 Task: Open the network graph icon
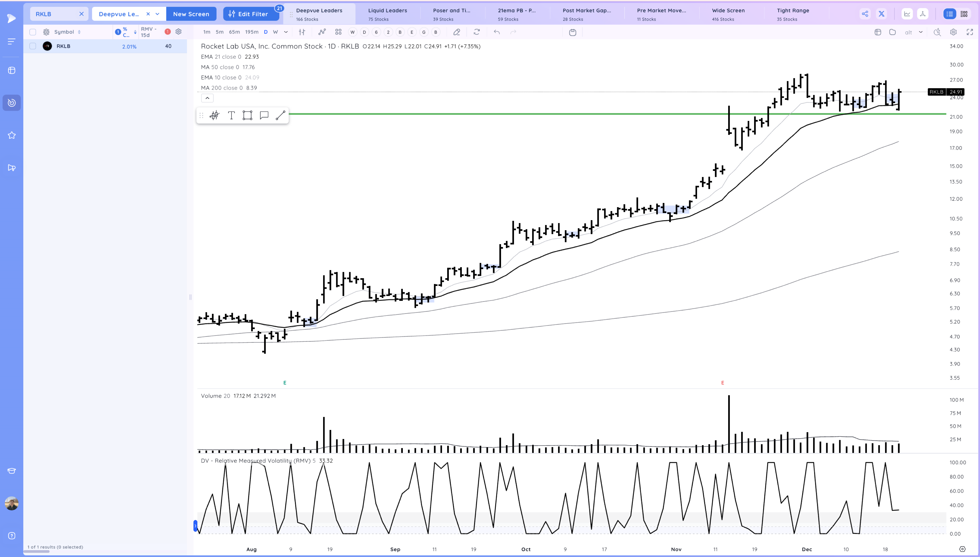[x=923, y=14]
